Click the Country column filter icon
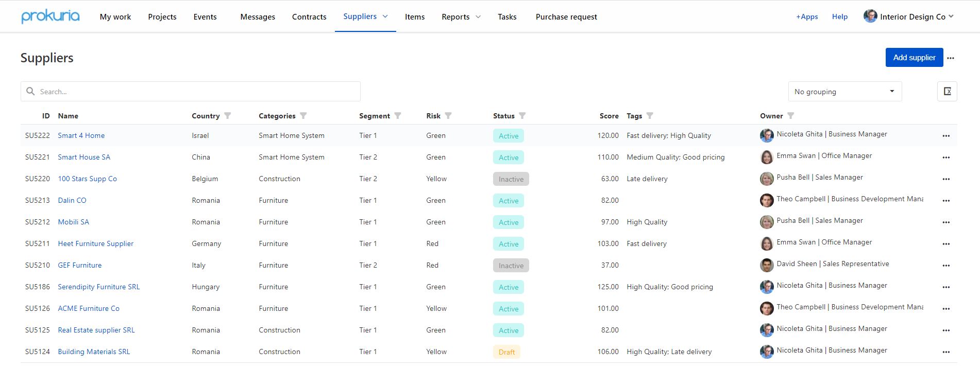The width and height of the screenshot is (980, 368). coord(228,116)
